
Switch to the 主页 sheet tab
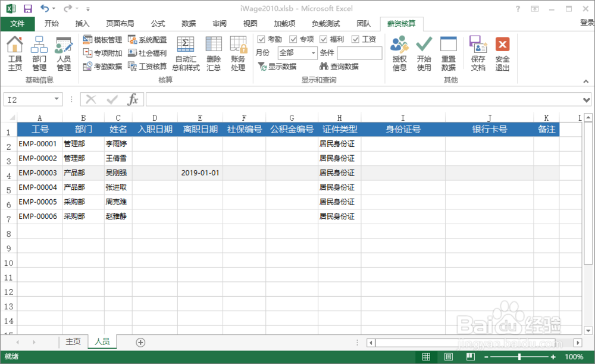click(x=73, y=341)
